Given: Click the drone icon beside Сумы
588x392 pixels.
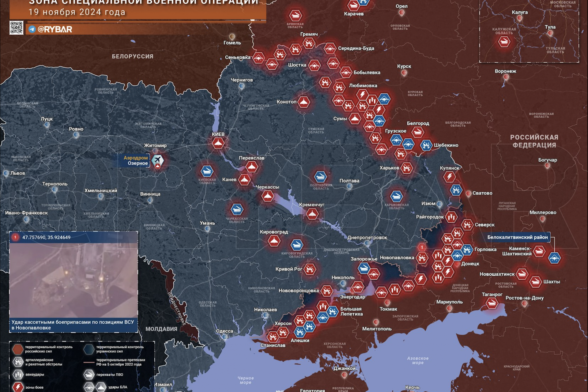Looking at the screenshot, I should coord(355,119).
